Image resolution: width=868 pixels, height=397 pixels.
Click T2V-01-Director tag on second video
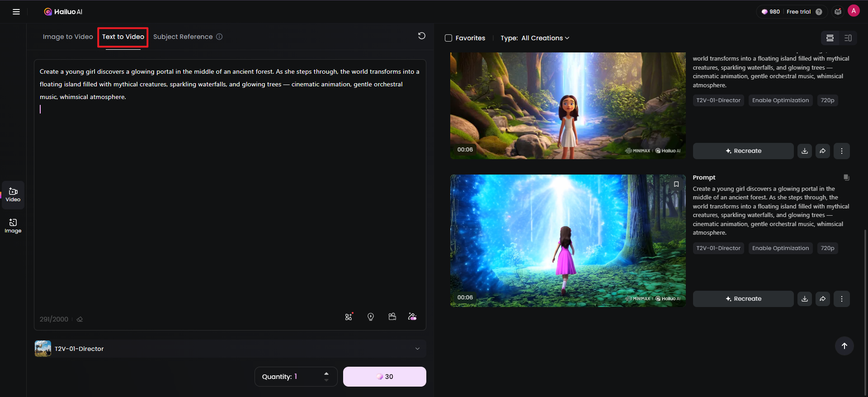[x=718, y=248]
